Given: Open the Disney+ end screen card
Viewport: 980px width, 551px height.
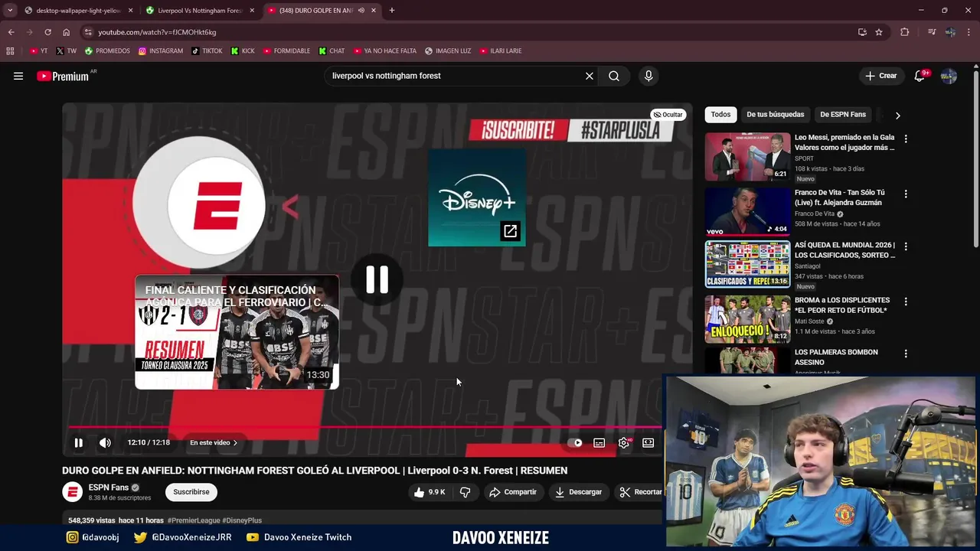Looking at the screenshot, I should pyautogui.click(x=477, y=197).
